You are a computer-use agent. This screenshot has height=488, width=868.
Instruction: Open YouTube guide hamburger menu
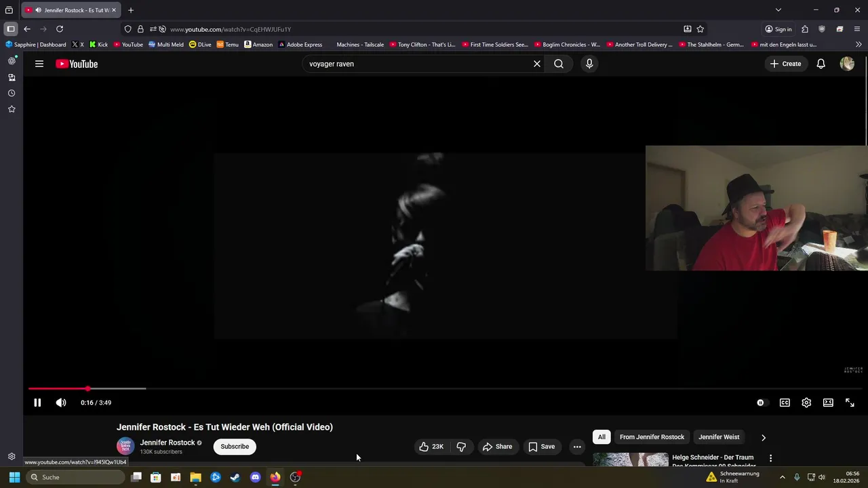pyautogui.click(x=39, y=64)
